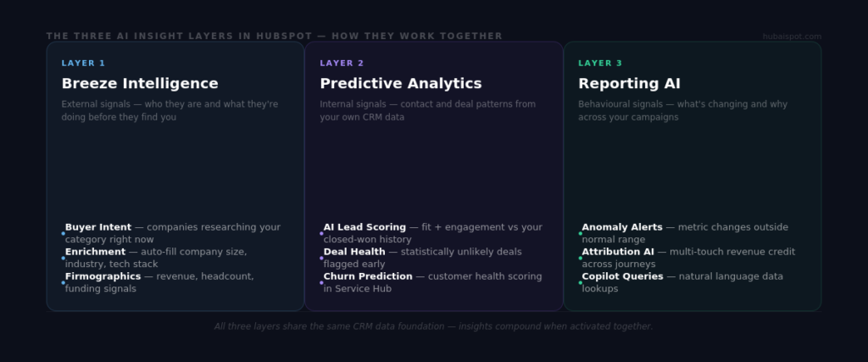The image size is (868, 362).
Task: Open the Deal Health item
Action: [x=422, y=258]
